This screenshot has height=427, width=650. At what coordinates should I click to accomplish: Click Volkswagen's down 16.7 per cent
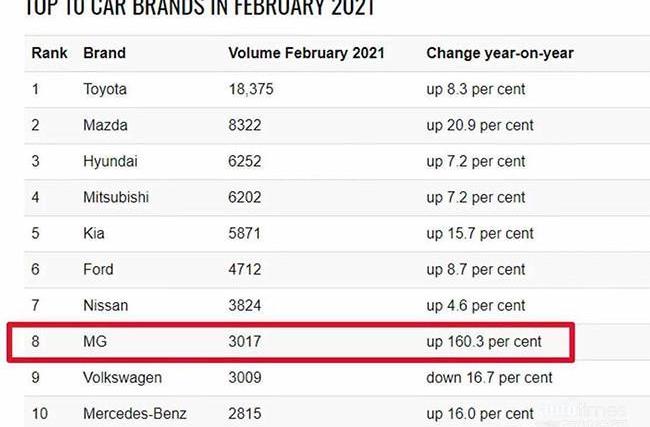488,377
